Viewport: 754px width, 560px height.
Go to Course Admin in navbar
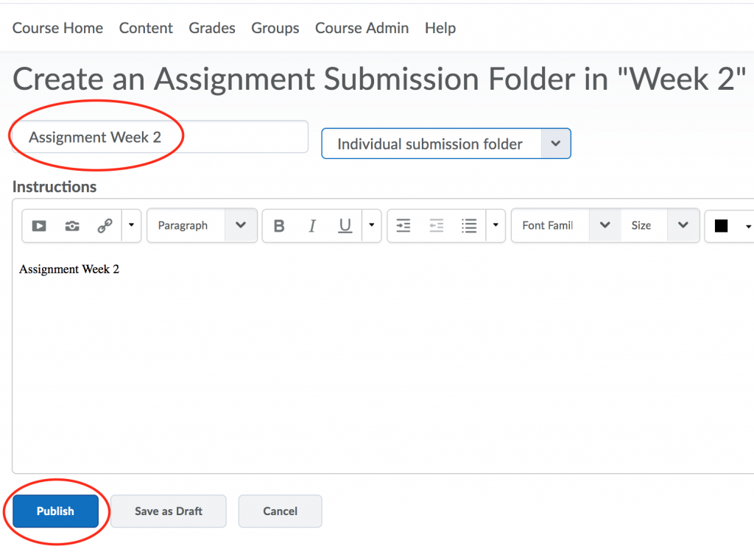(x=362, y=28)
